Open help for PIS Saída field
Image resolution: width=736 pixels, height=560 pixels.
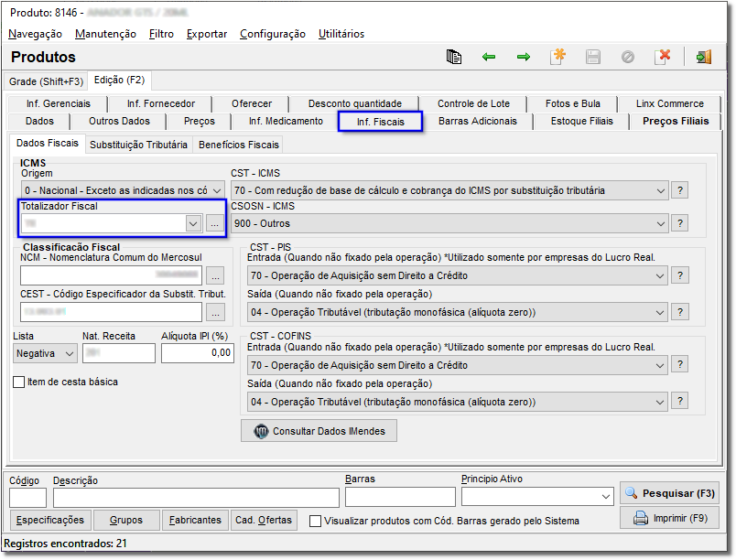pos(680,312)
